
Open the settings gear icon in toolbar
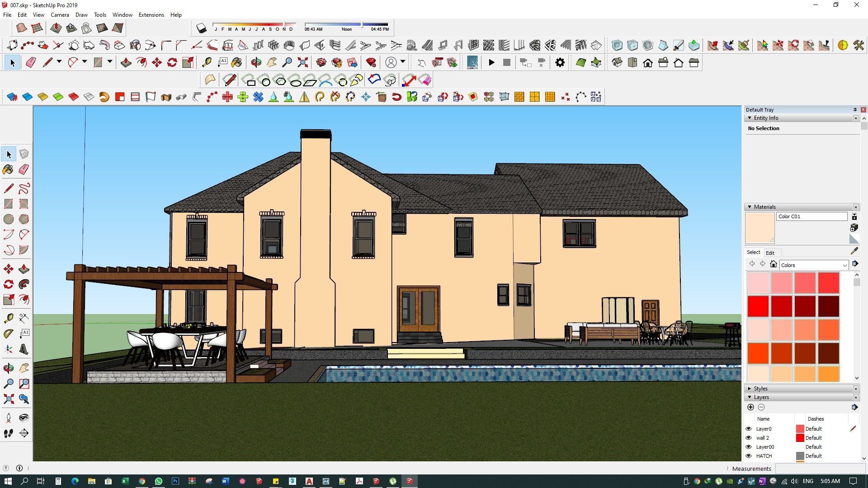(560, 62)
